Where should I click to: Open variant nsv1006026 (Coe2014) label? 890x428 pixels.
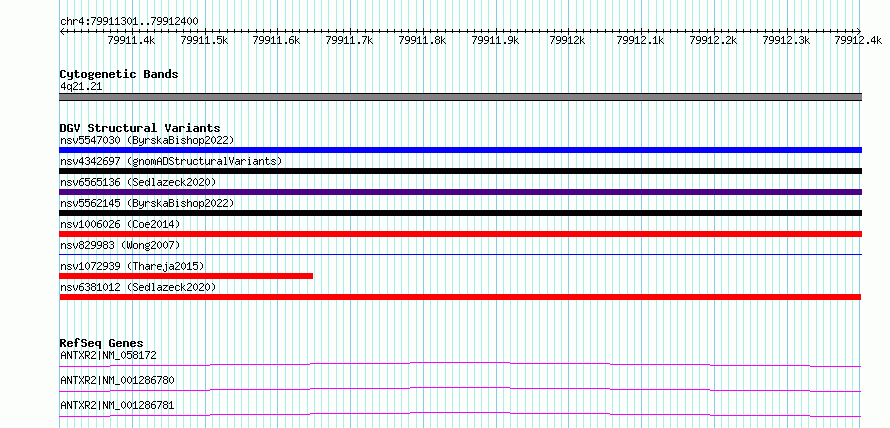tap(120, 224)
